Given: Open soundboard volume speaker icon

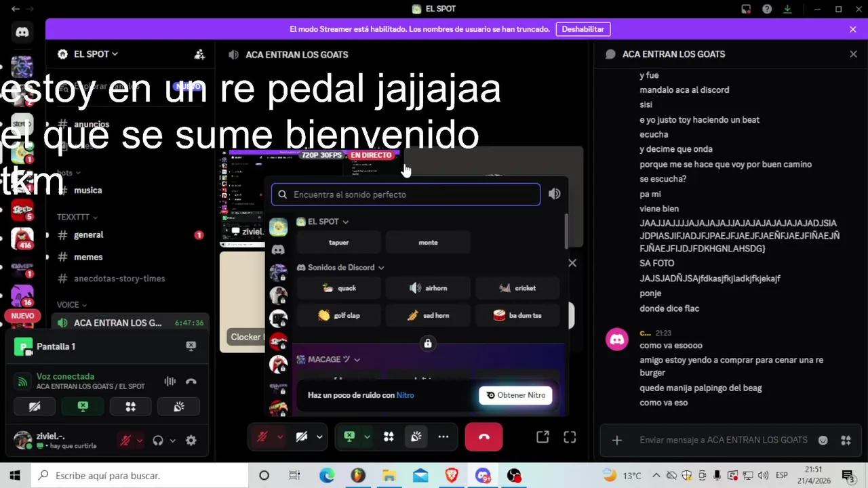Looking at the screenshot, I should (554, 194).
